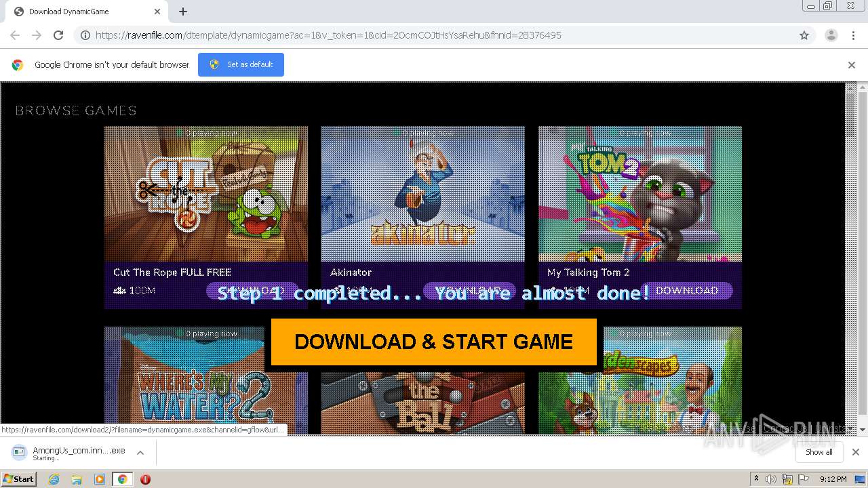Click 100M downloads count on Cut The Rope
Screen dimensions: 868x488
click(x=142, y=291)
